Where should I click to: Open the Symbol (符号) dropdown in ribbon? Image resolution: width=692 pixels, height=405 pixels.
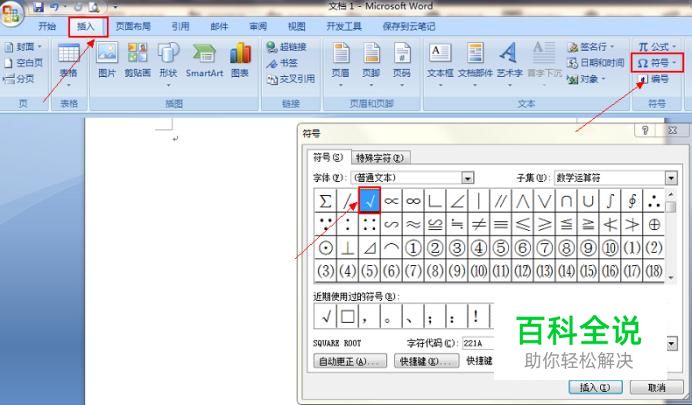coord(657,63)
